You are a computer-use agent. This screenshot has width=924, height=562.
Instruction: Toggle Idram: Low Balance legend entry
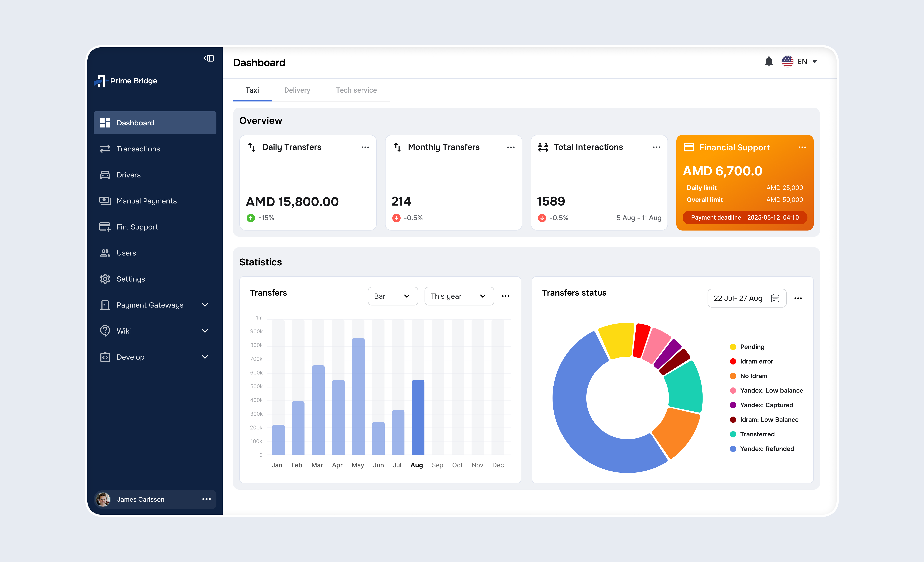(764, 419)
